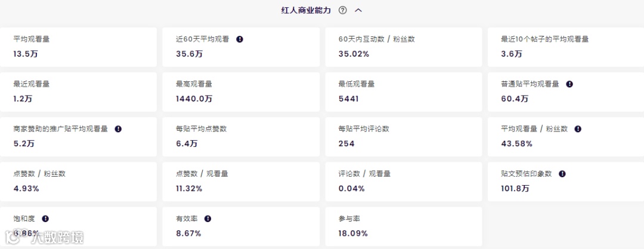Click the help icon beside 红人商业能力
The width and height of the screenshot is (644, 249).
[x=342, y=10]
